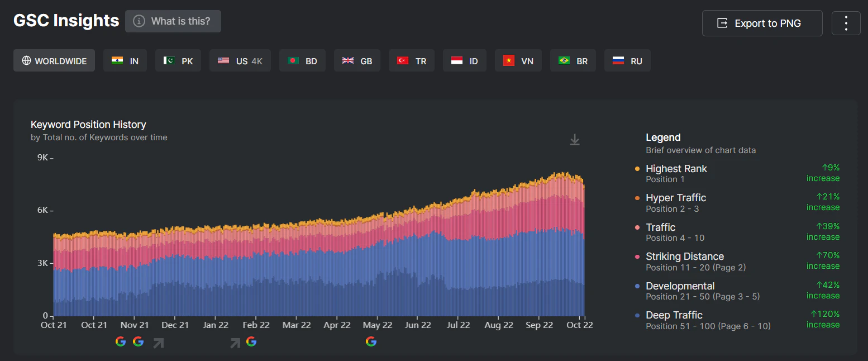Image resolution: width=868 pixels, height=361 pixels.
Task: Open the diagonal-arrow update marker near Dec 21
Action: click(x=158, y=342)
